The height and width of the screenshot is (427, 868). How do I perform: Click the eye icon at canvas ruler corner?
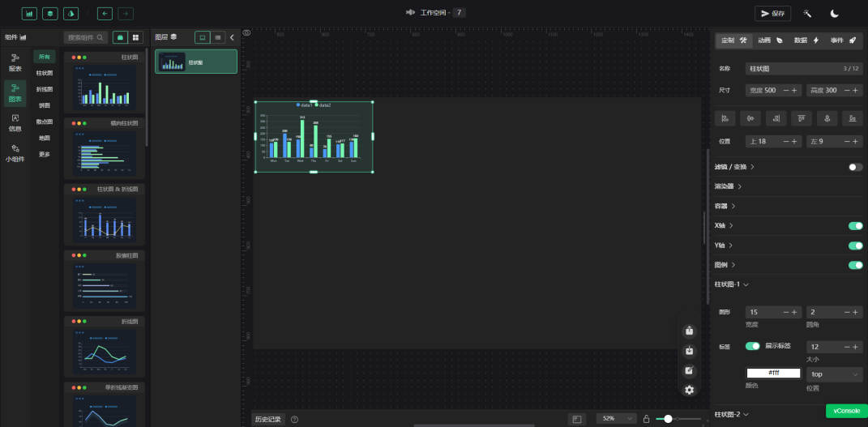point(247,32)
